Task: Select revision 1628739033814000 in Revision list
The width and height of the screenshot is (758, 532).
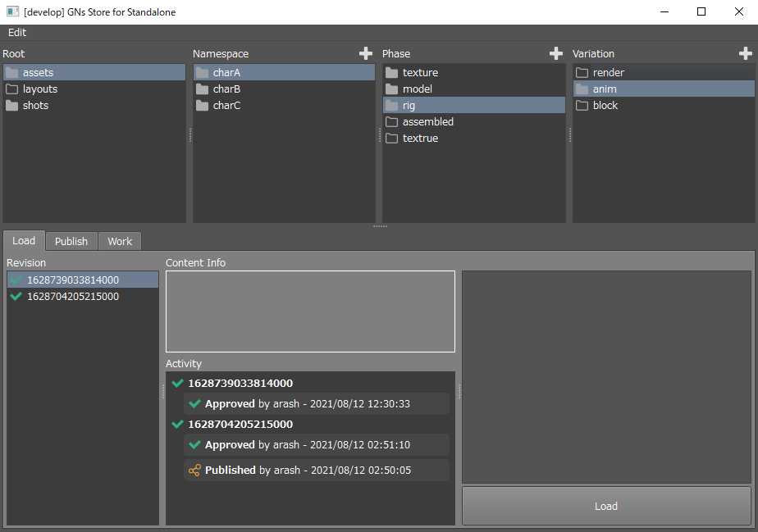Action: (72, 280)
